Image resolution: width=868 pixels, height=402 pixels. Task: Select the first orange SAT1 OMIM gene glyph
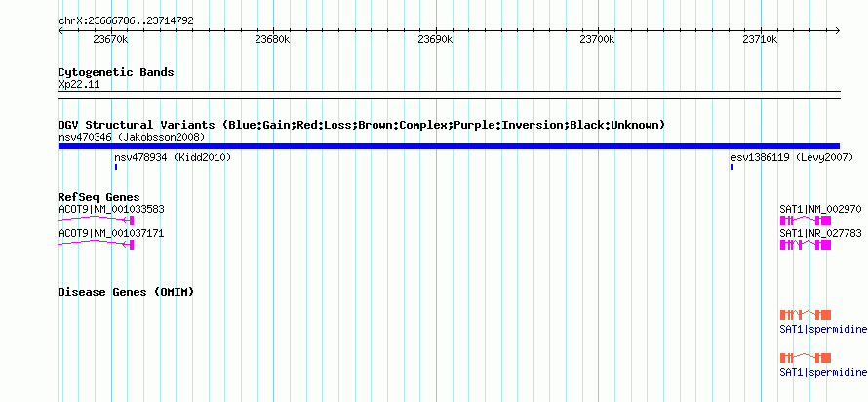coord(806,315)
